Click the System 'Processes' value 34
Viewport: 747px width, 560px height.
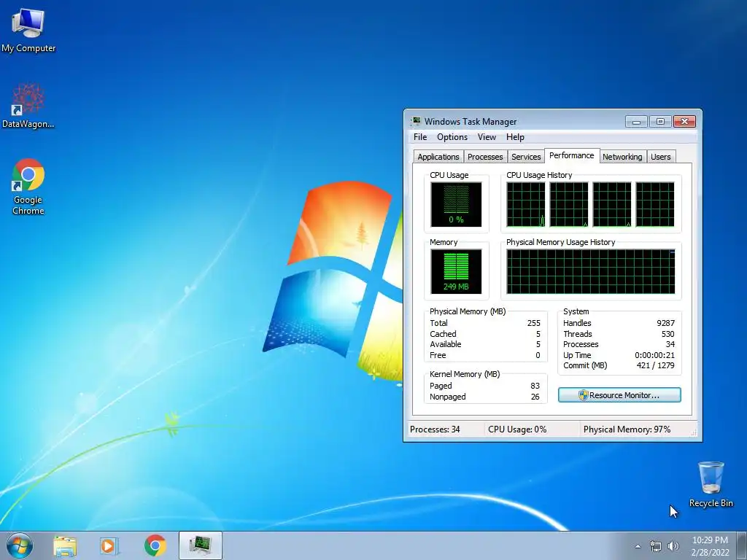[x=670, y=344]
